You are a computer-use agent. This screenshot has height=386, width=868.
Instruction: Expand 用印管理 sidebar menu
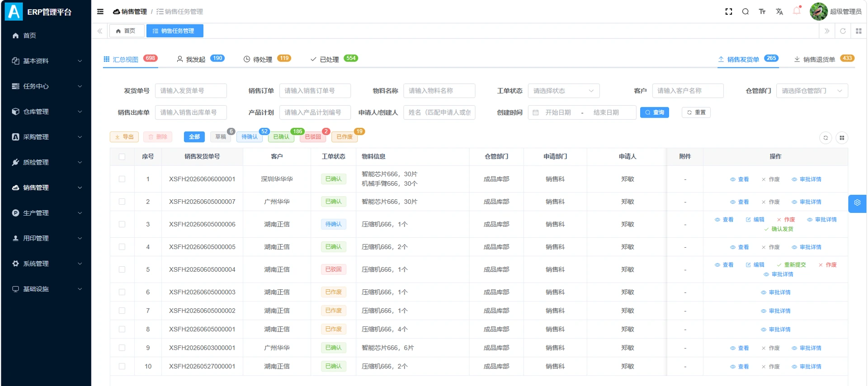[45, 238]
